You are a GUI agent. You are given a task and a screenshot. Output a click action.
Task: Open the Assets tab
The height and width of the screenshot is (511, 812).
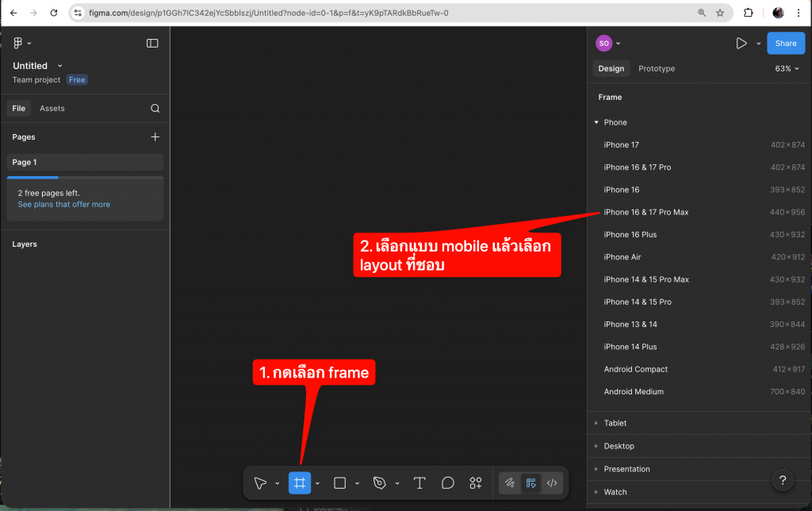pos(52,109)
